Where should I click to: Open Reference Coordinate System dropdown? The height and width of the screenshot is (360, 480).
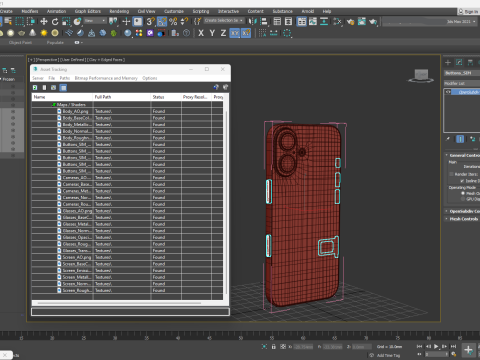tap(95, 21)
